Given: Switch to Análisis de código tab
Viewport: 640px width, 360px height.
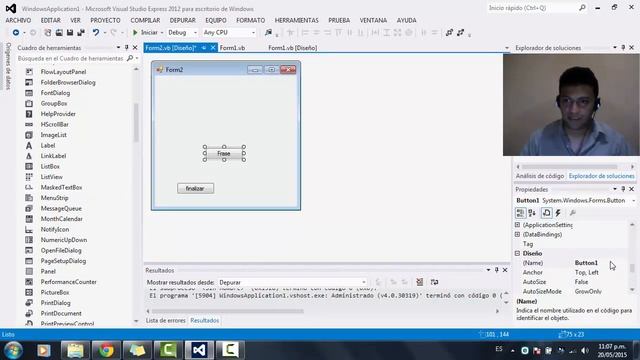Looking at the screenshot, I should pos(540,176).
